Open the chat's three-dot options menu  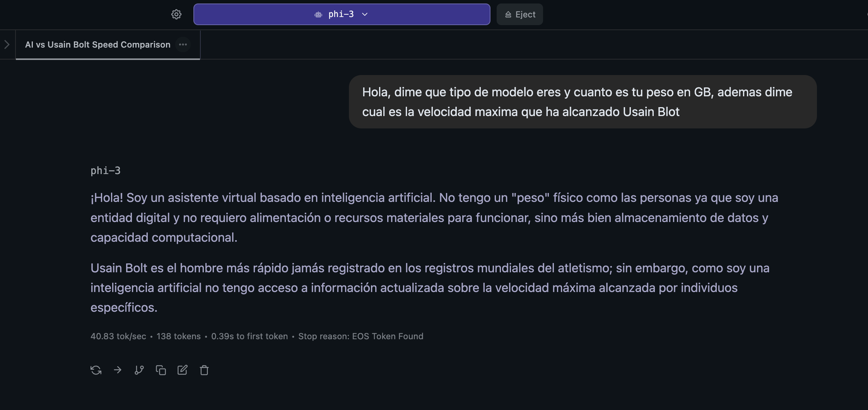[183, 44]
